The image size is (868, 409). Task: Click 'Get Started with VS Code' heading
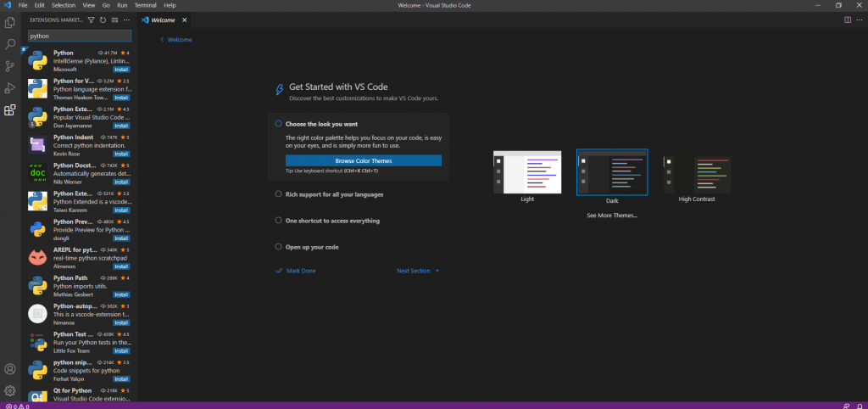338,87
